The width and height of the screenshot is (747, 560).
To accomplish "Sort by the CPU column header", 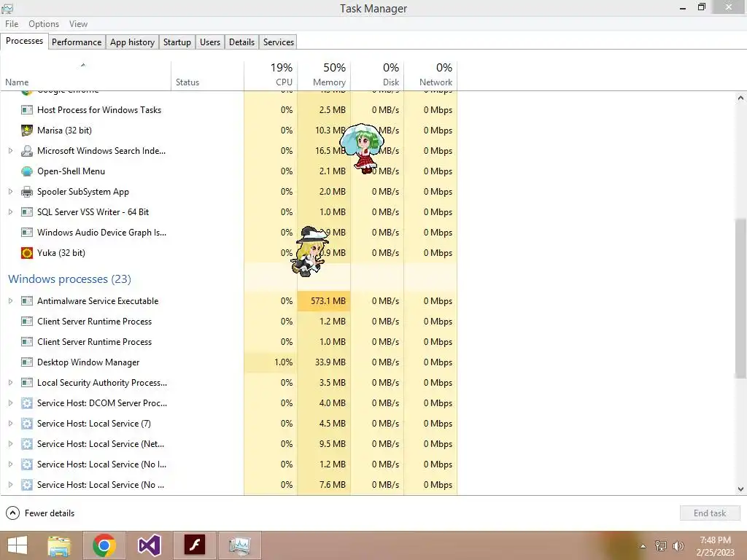I will click(x=271, y=75).
